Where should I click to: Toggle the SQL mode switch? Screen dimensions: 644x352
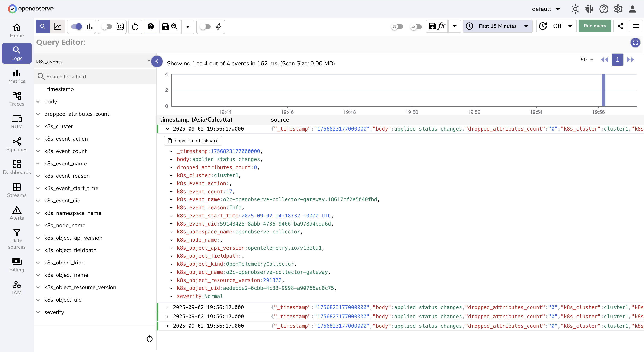coord(107,26)
